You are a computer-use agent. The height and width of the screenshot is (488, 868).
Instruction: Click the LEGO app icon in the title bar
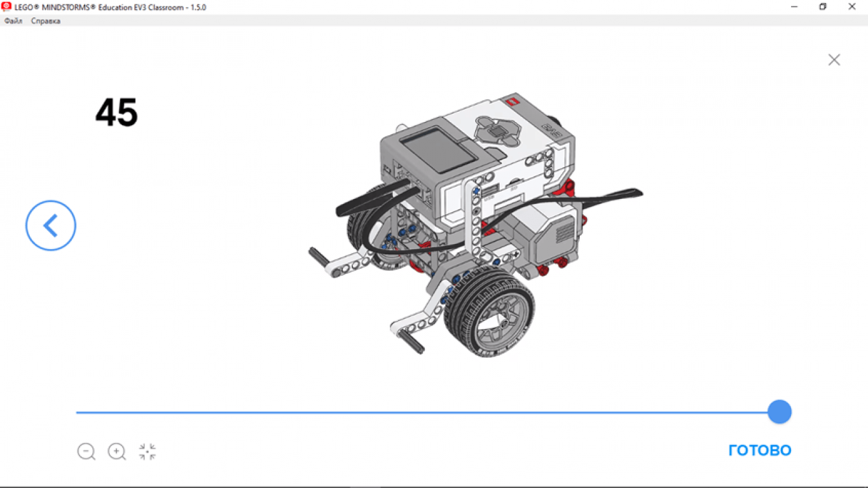tap(7, 7)
